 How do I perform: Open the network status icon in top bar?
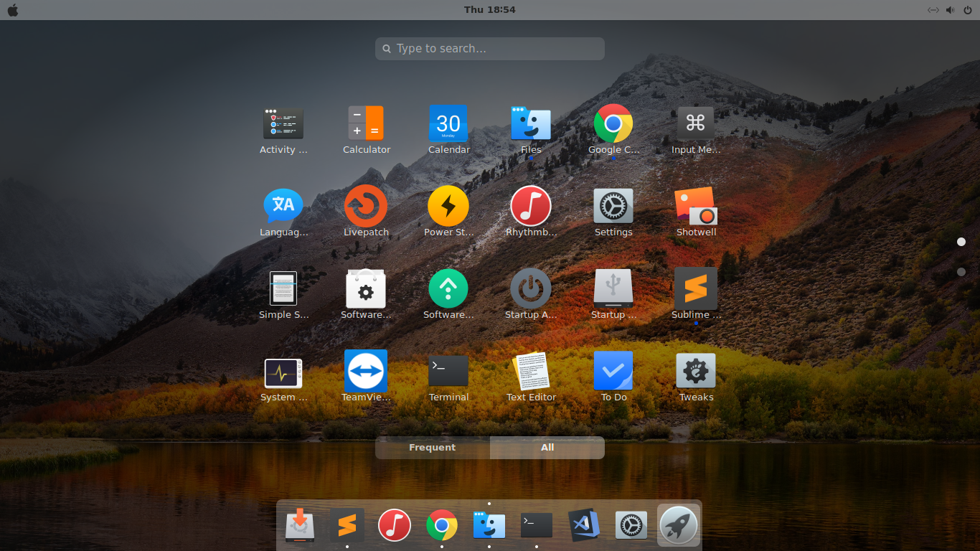coord(933,10)
